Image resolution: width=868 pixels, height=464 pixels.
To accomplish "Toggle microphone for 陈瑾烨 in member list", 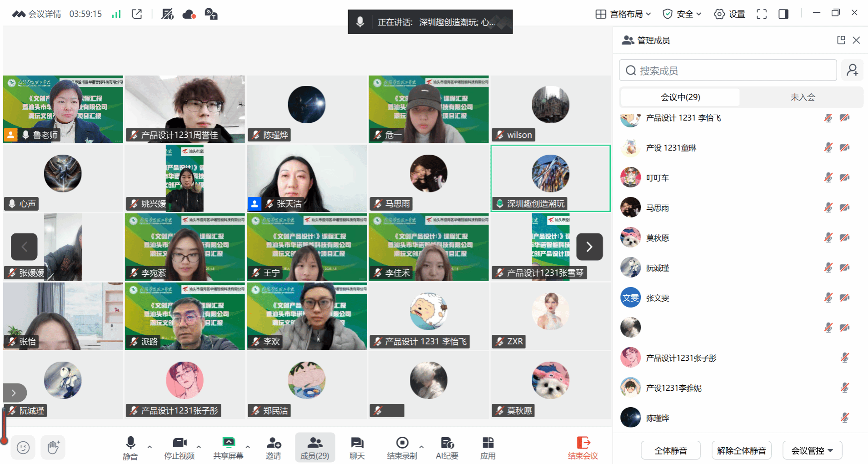I will 844,418.
